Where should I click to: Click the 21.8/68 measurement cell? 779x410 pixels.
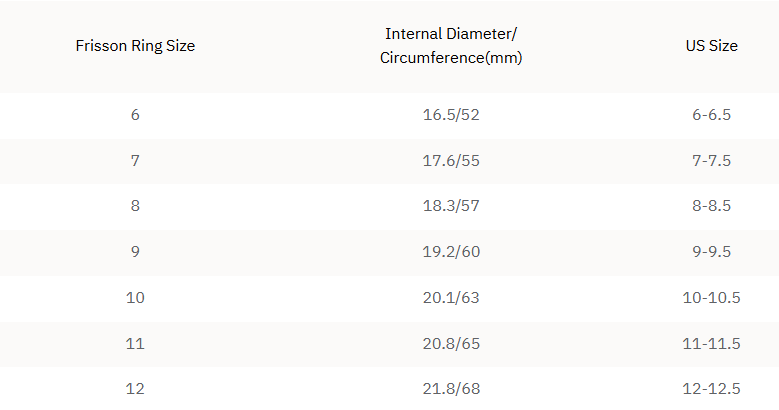(451, 389)
